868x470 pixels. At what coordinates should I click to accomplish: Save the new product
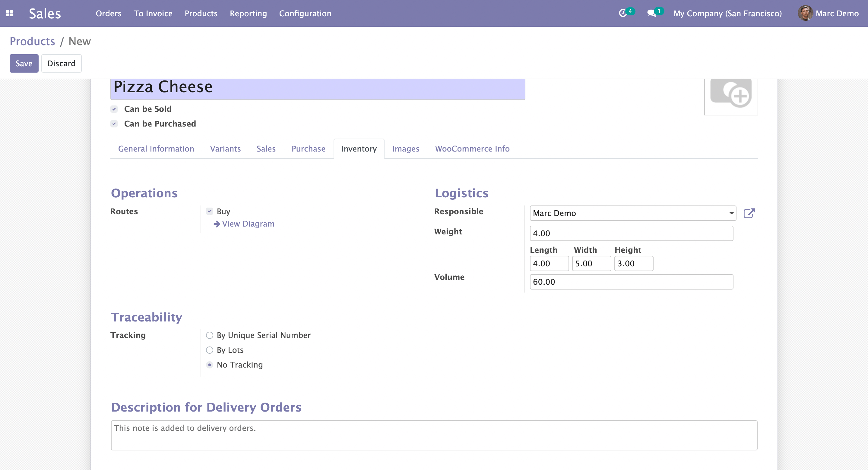(24, 63)
